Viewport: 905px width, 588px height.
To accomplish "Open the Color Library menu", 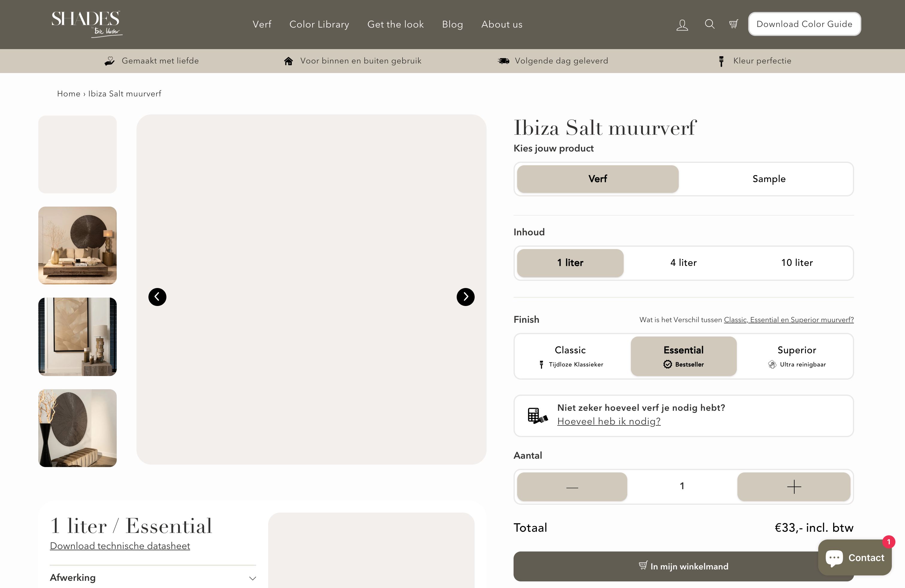I will point(319,24).
